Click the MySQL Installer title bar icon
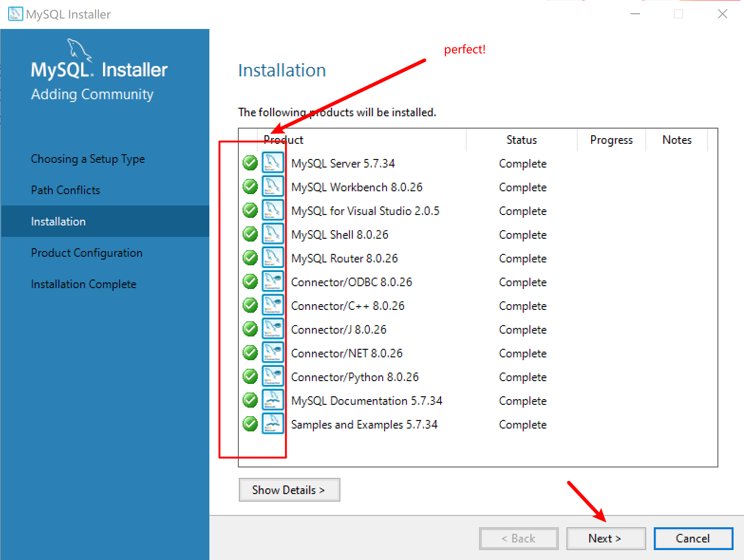The width and height of the screenshot is (744, 560). 15,14
